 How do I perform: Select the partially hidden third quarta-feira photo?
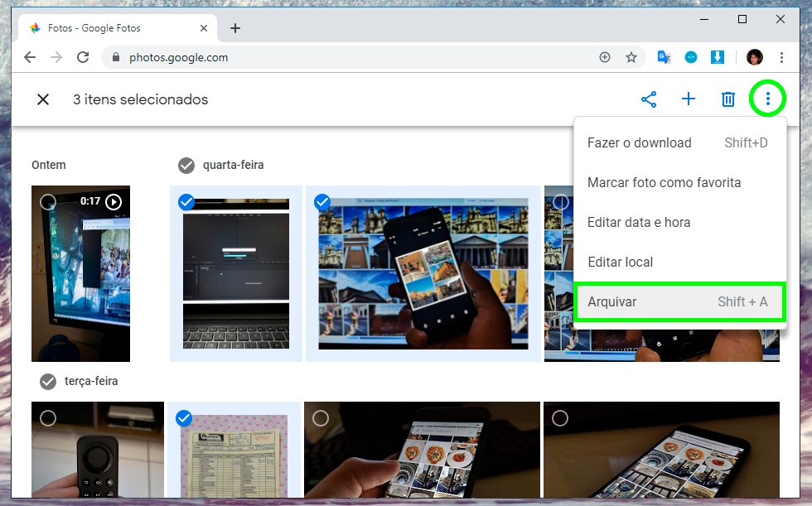click(560, 202)
